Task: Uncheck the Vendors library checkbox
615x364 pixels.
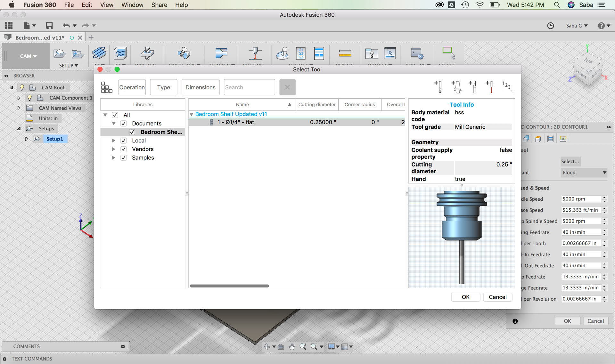Action: (x=124, y=149)
